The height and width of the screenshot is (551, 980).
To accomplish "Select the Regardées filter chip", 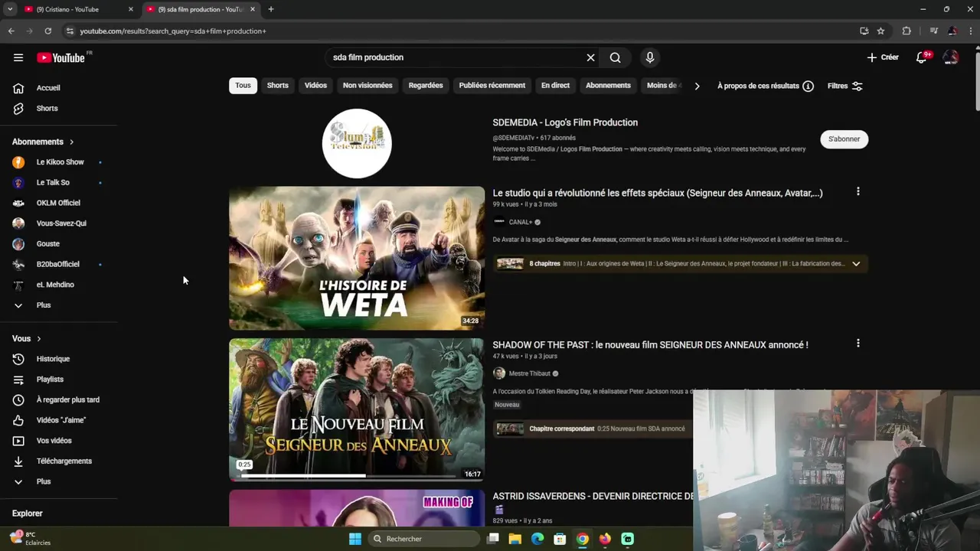I will pyautogui.click(x=426, y=86).
